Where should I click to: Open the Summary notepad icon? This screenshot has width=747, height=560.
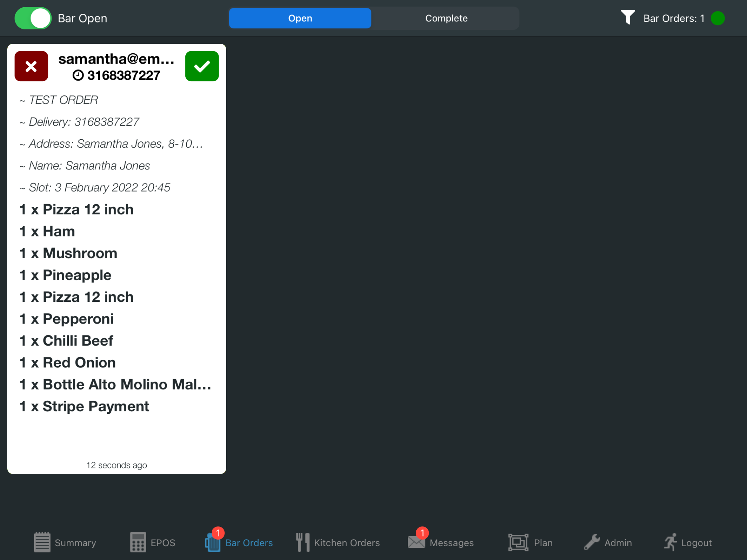(42, 542)
